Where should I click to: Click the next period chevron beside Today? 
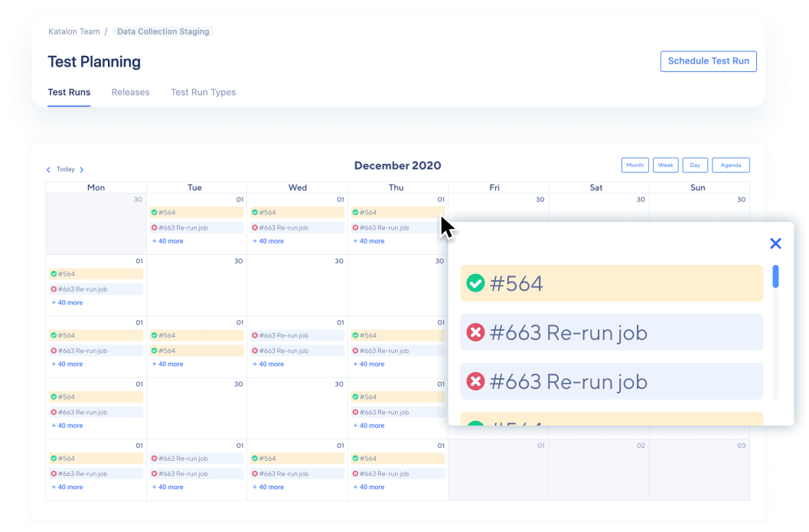coord(82,169)
